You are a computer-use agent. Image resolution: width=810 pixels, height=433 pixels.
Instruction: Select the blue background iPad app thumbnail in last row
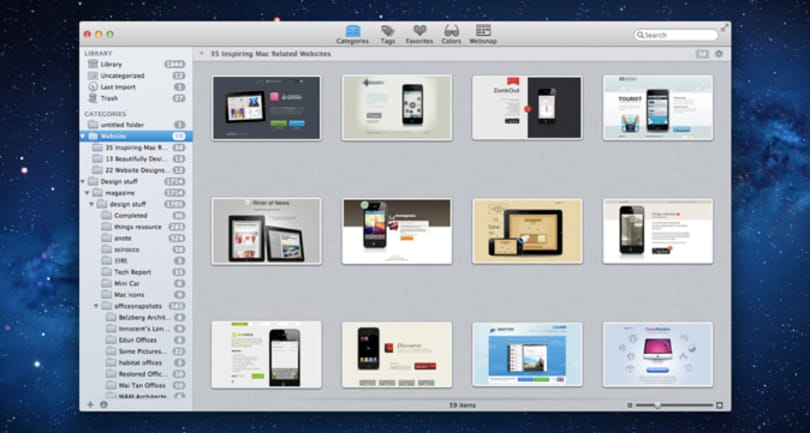click(x=527, y=354)
